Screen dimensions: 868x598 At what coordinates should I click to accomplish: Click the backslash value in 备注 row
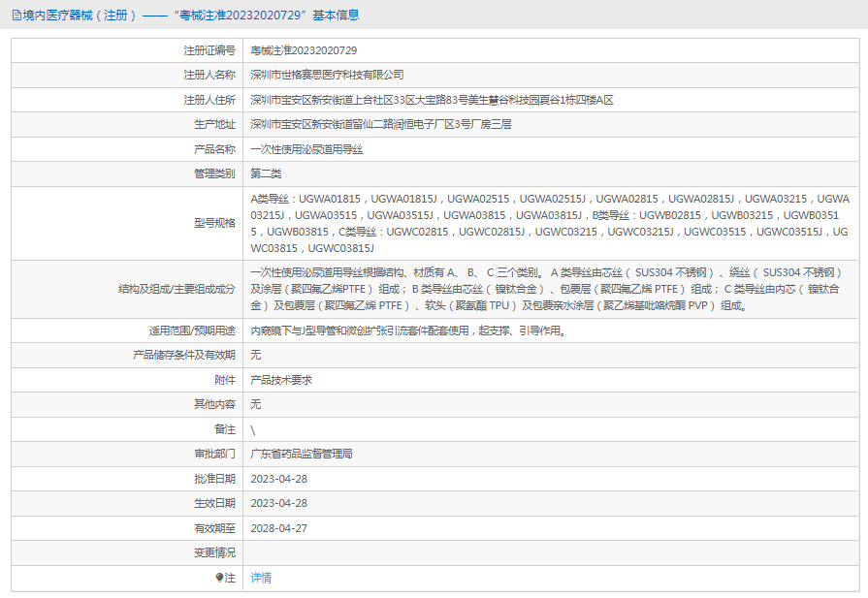(x=253, y=429)
